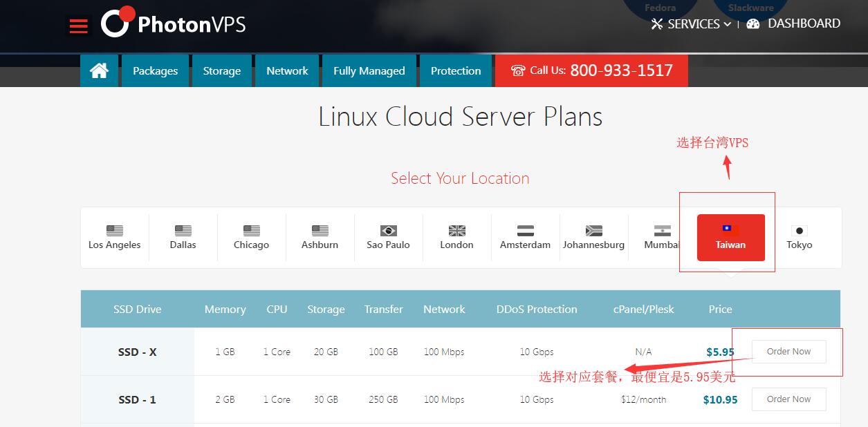Select the Taiwan location
The image size is (868, 427).
(x=731, y=238)
